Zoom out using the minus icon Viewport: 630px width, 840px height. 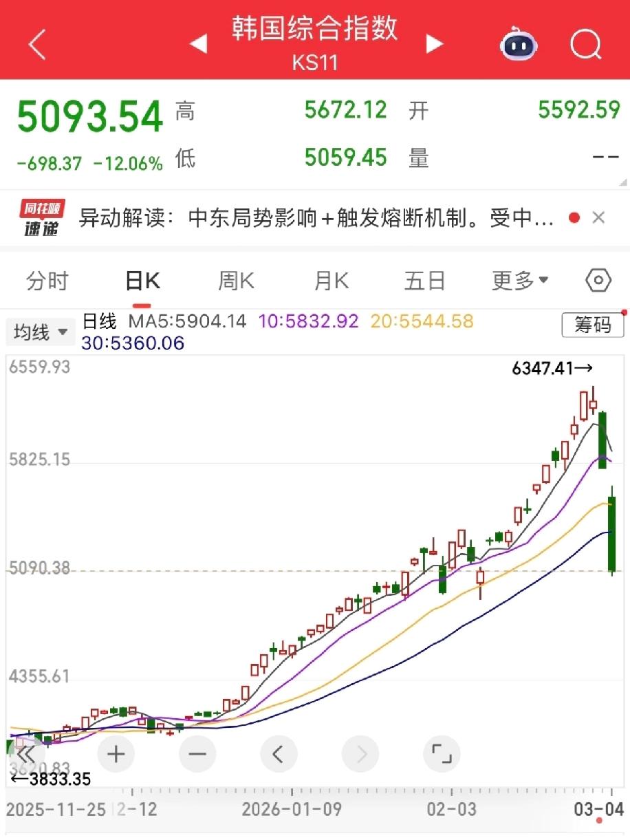(x=197, y=754)
